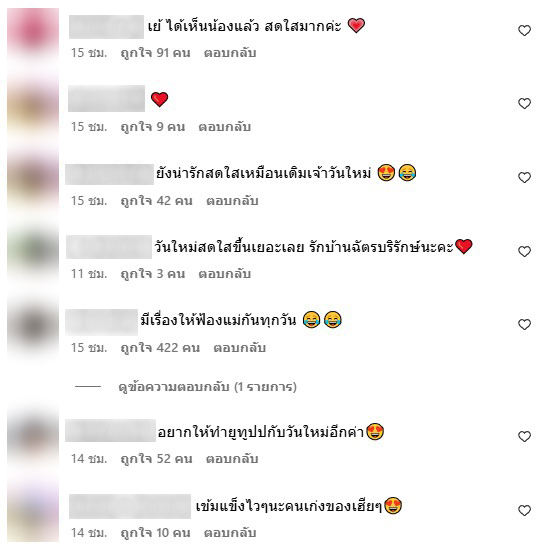Viewport: 544px width, 551px height.
Task: Open likes list showing ถูกใจ 422 คน
Action: pos(160,348)
